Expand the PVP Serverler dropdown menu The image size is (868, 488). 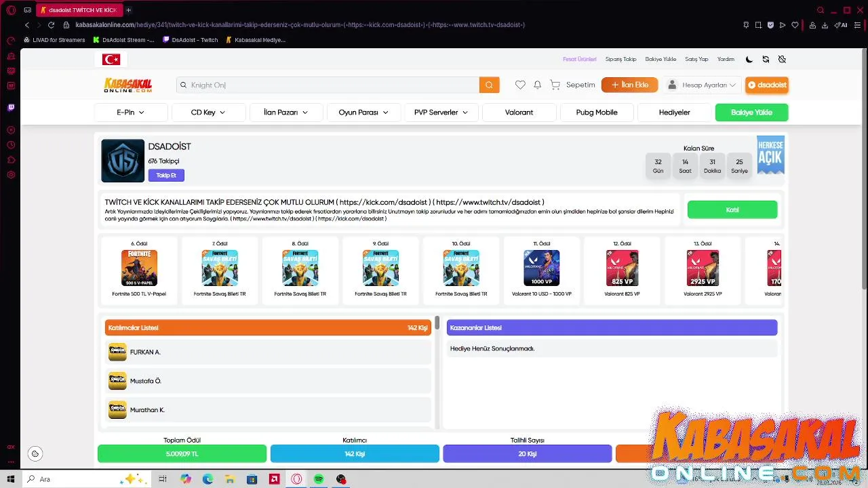441,113
